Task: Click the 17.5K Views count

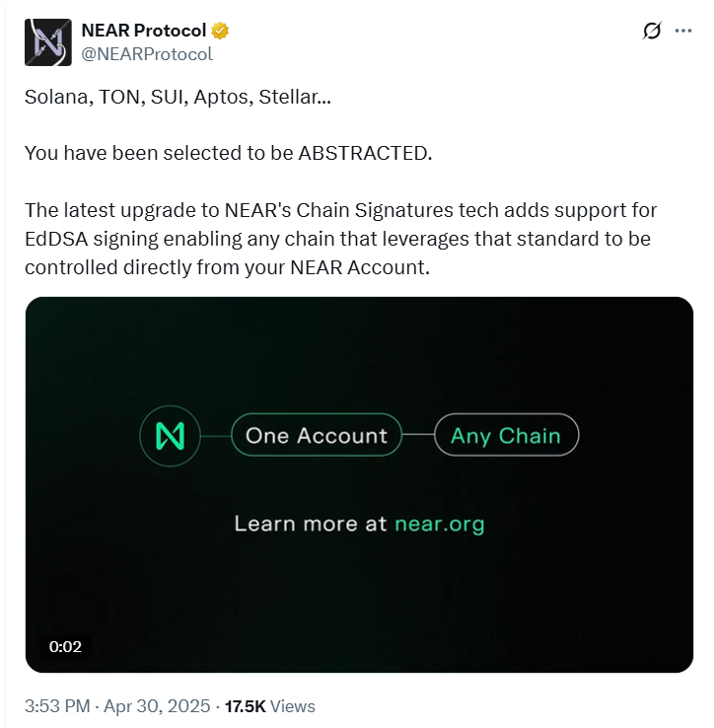Action: [x=269, y=706]
